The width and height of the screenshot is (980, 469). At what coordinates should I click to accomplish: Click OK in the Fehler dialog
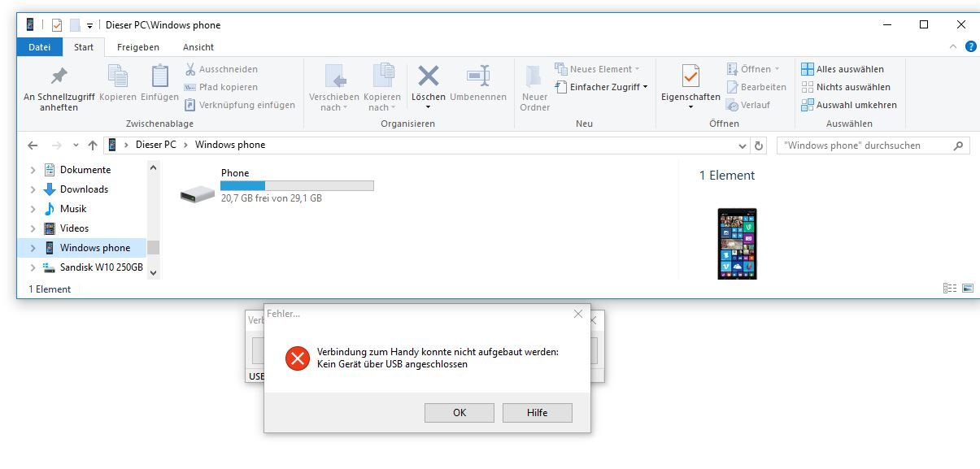(460, 413)
